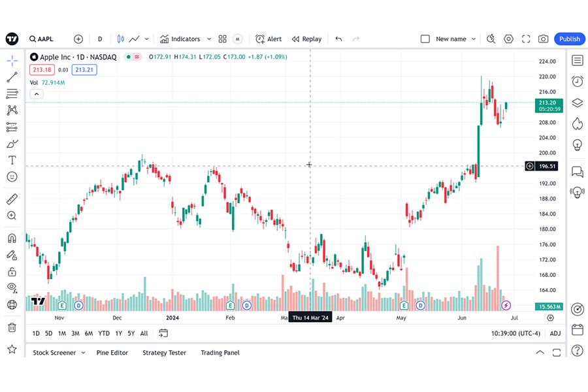
Task: Open the emoji icons tool
Action: click(12, 176)
